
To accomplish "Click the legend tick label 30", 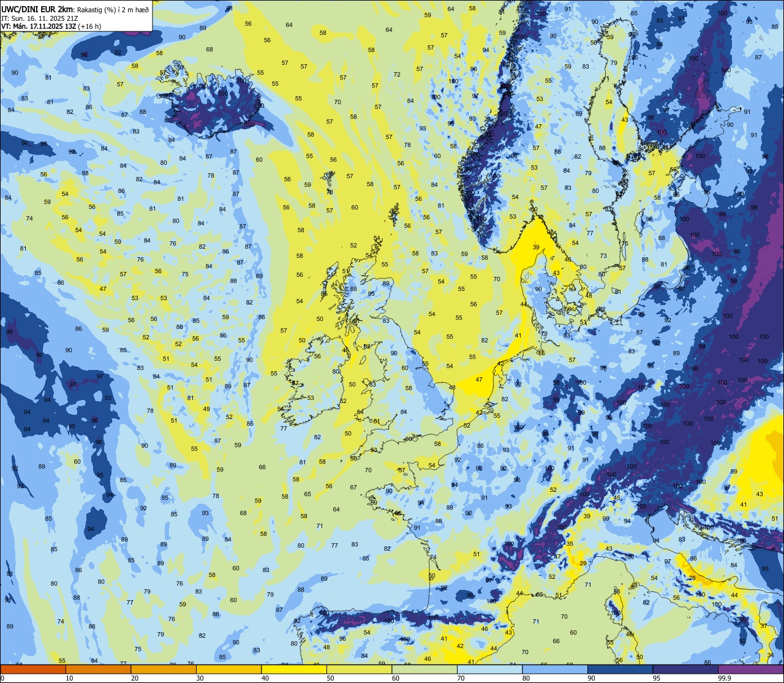I will coord(200,678).
